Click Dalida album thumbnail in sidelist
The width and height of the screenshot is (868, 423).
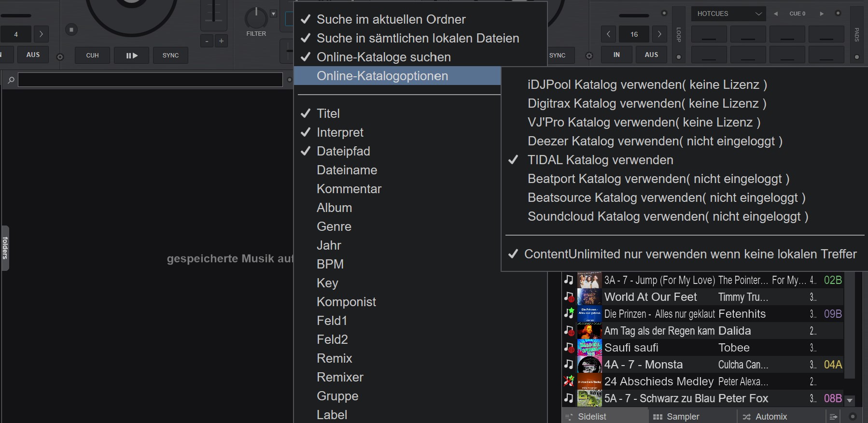tap(589, 331)
